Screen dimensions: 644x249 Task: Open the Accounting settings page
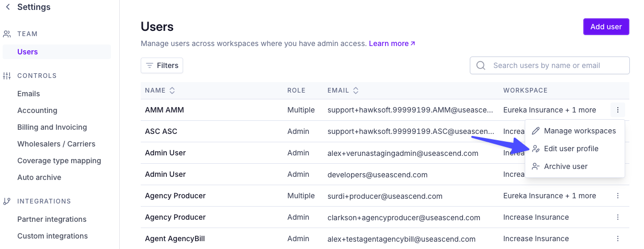coord(37,110)
